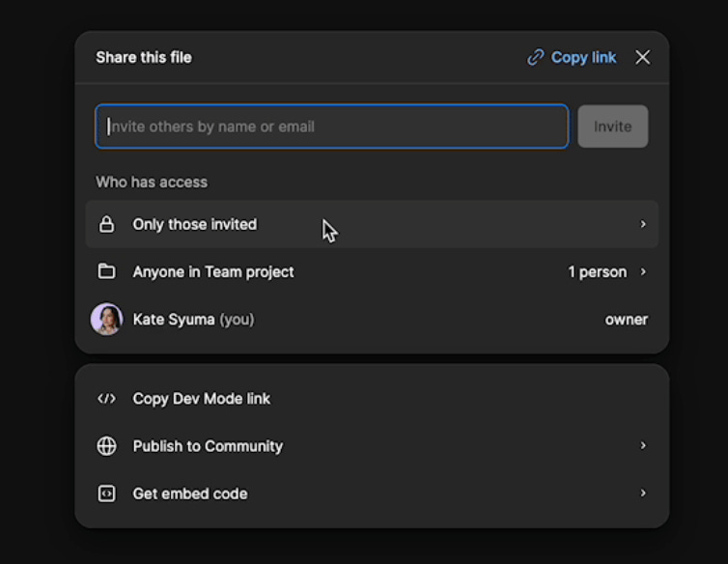Open the Get embed code arrow
Viewport: 728px width, 564px height.
coord(643,493)
